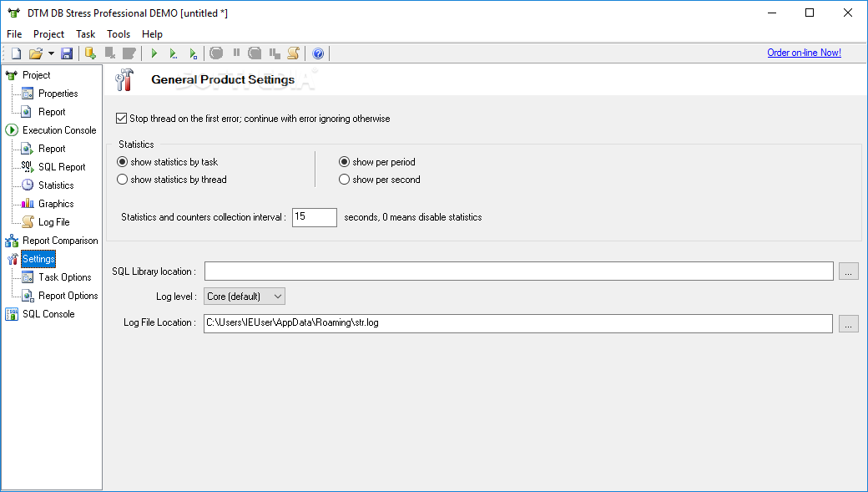Viewport: 868px width, 492px height.
Task: Toggle Stop thread on the first error checkbox
Action: [x=121, y=118]
